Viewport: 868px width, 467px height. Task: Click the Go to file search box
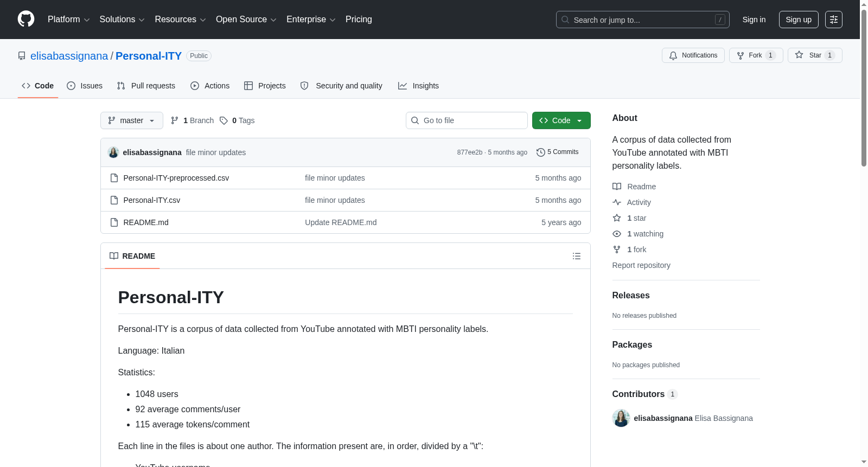467,120
